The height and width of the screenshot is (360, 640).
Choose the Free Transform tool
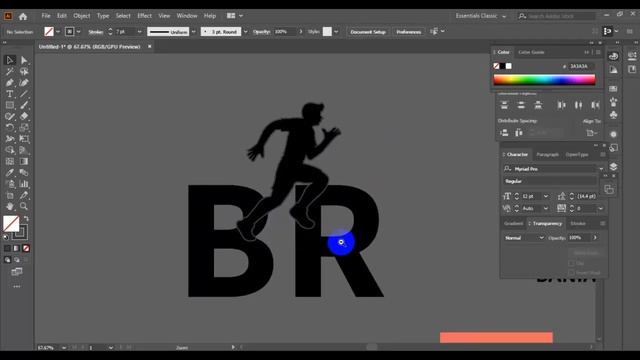tap(24, 139)
